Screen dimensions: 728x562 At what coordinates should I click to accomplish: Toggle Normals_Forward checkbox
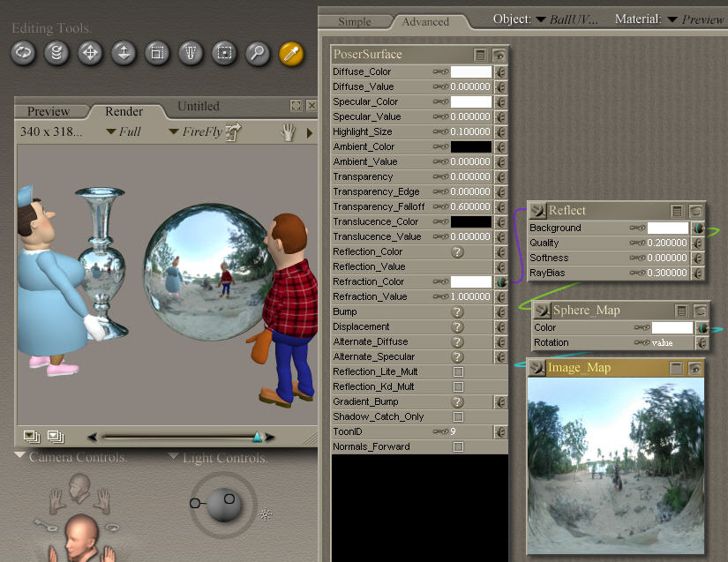click(458, 447)
